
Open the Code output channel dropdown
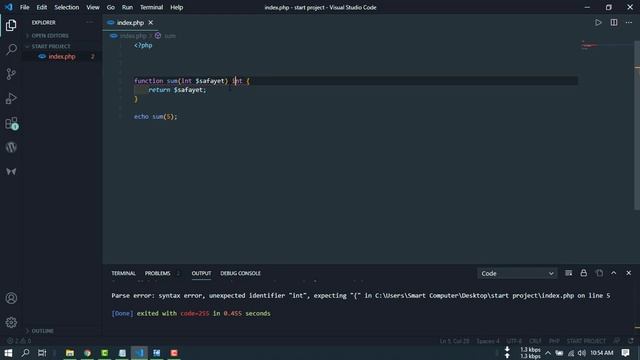[517, 273]
